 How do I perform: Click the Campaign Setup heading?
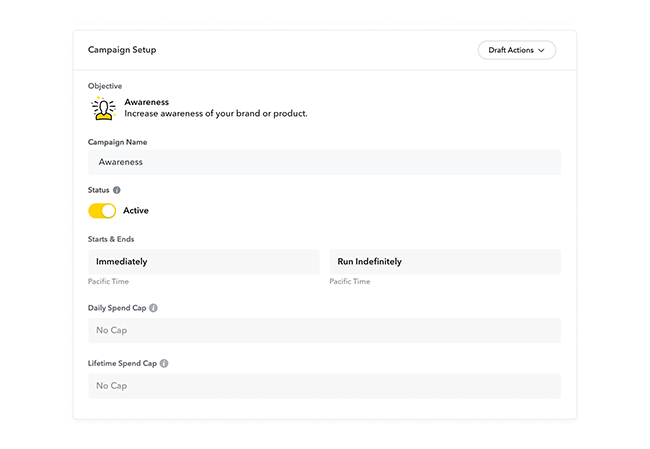(122, 50)
